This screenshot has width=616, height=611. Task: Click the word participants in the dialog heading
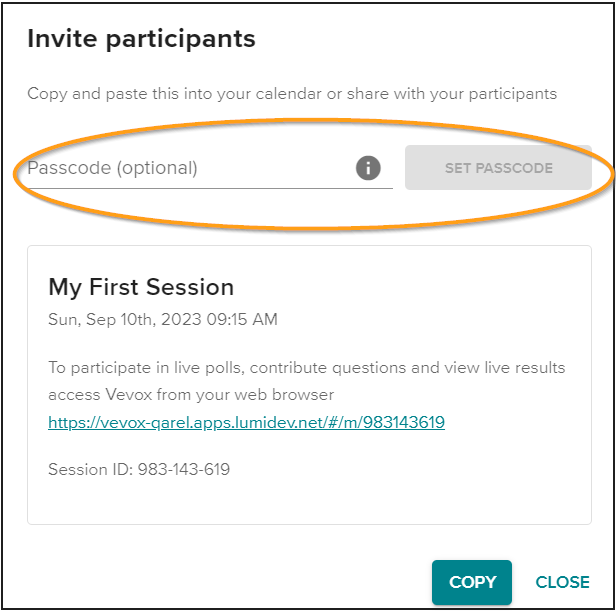tap(181, 40)
